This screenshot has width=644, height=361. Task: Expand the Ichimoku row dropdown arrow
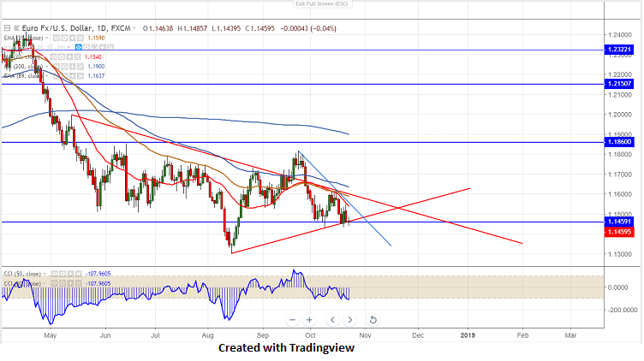[69, 48]
